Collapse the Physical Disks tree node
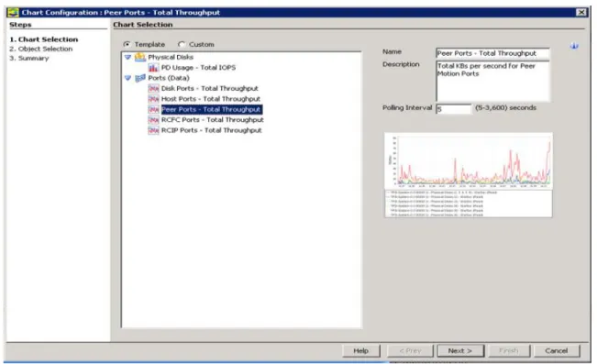The image size is (597, 364). 128,57
